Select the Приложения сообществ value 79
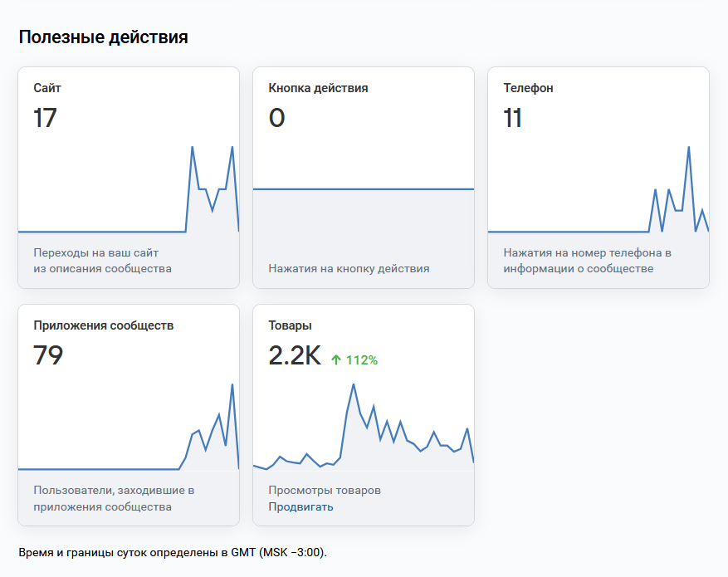The height and width of the screenshot is (577, 728). point(48,355)
